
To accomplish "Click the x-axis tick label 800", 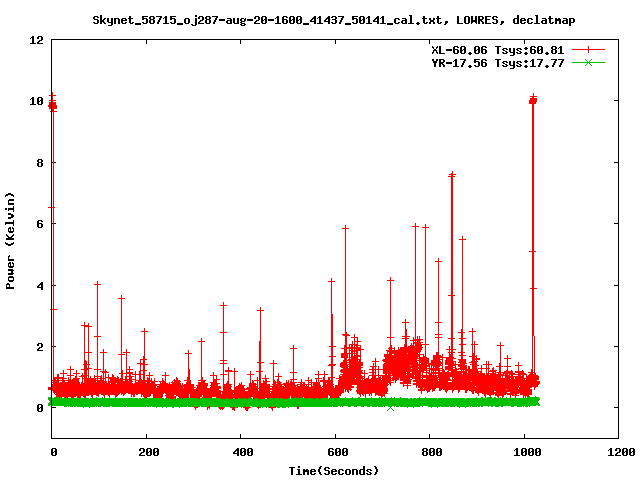I will click(x=432, y=452).
